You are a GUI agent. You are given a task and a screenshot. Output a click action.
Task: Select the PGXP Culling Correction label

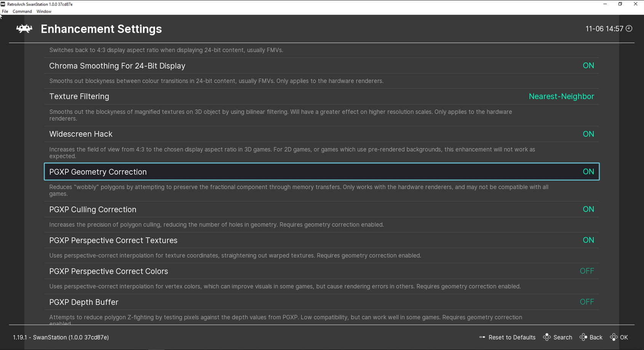tap(93, 209)
